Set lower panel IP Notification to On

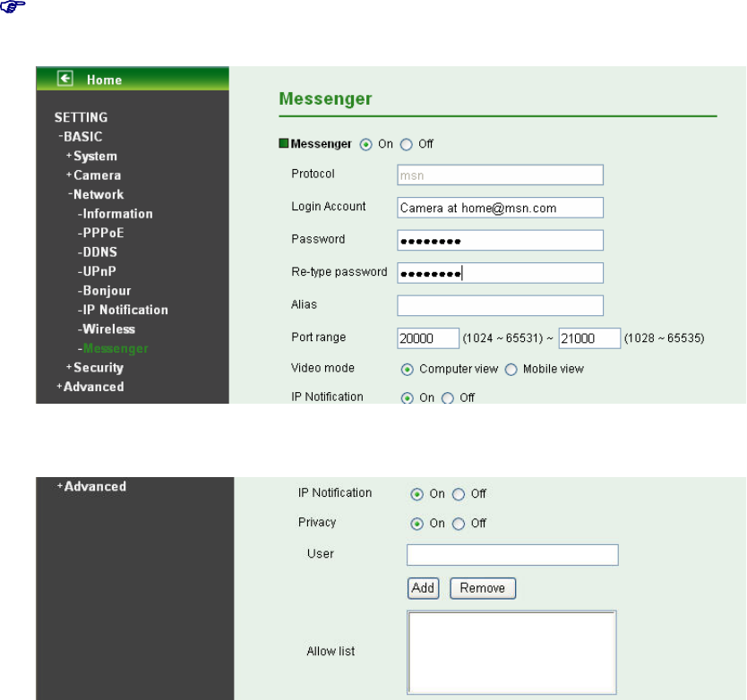pyautogui.click(x=416, y=494)
